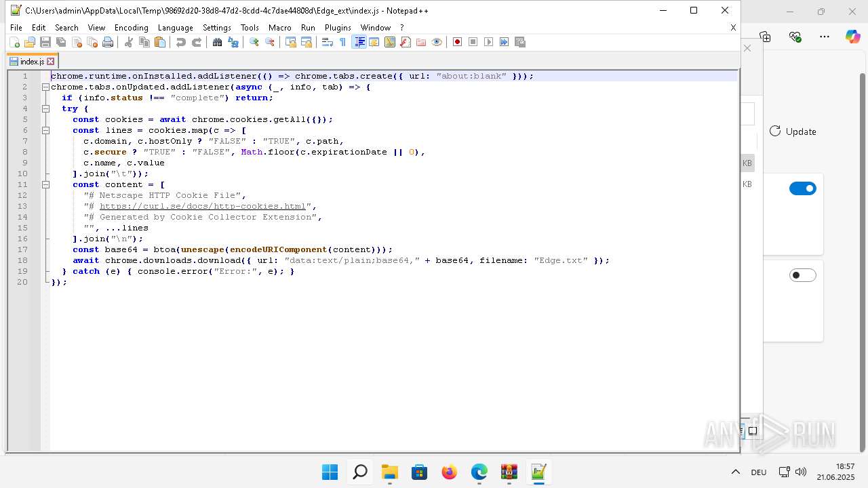Open Edge more options ellipsis menu
The width and height of the screenshot is (868, 488).
coord(825,37)
